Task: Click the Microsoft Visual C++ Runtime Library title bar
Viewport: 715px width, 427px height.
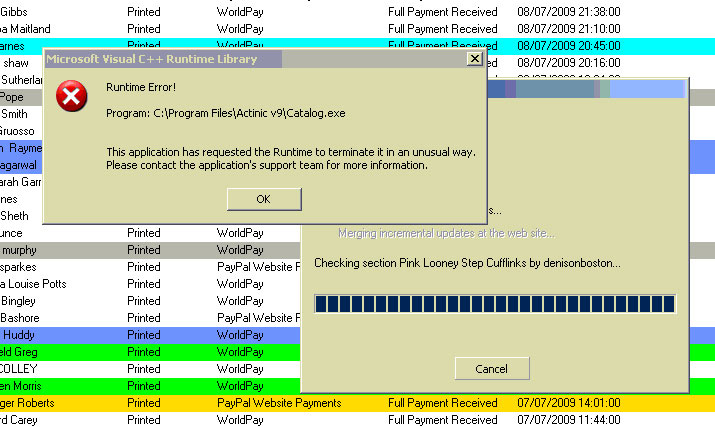Action: point(250,59)
